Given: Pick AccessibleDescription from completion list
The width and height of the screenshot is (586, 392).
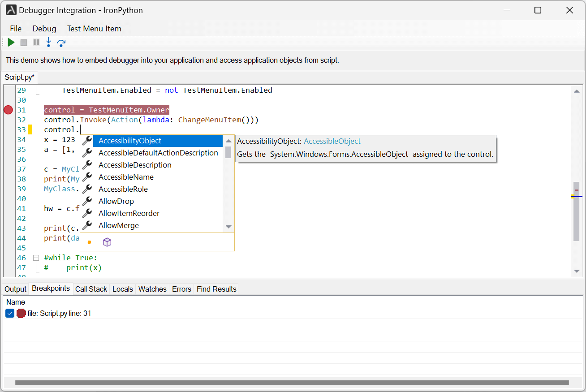Looking at the screenshot, I should coord(158,165).
